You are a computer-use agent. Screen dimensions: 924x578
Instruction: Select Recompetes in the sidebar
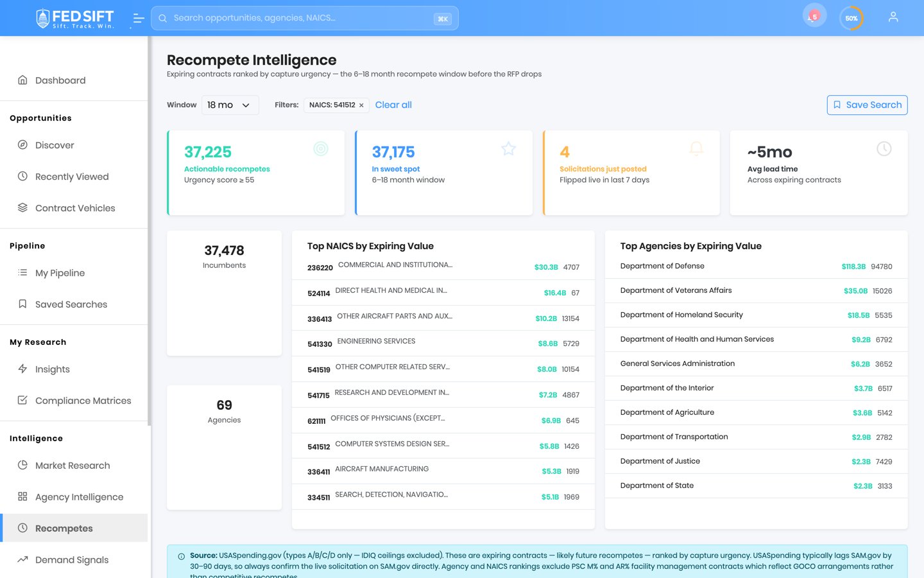(74, 529)
